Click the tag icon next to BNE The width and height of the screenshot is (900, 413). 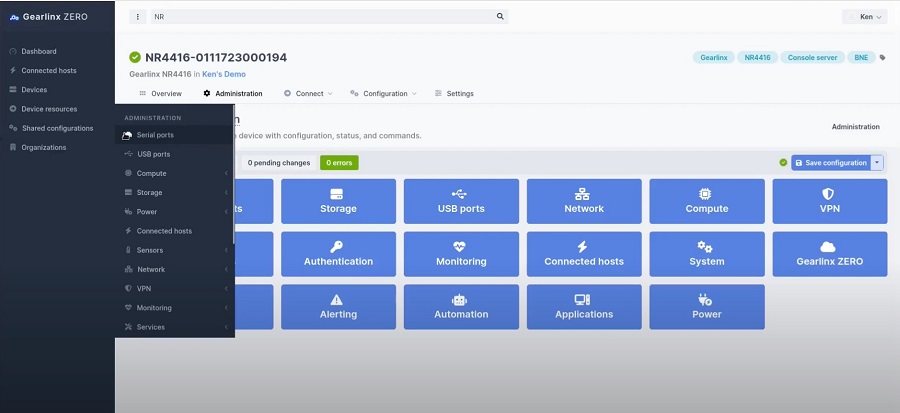(882, 58)
